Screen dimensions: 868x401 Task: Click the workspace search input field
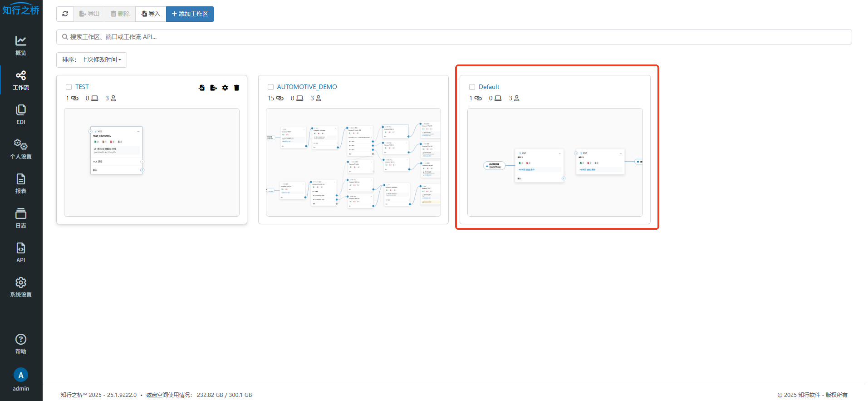tap(454, 37)
